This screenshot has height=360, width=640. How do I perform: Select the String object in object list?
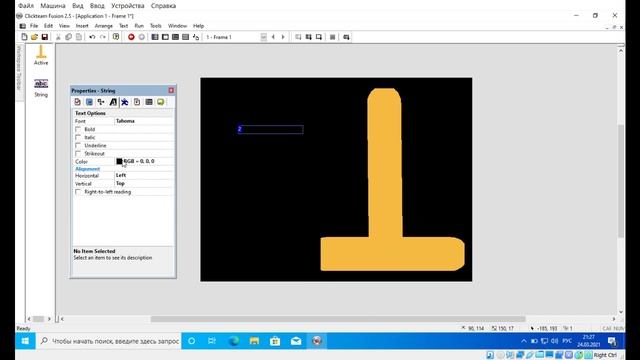(x=41, y=88)
